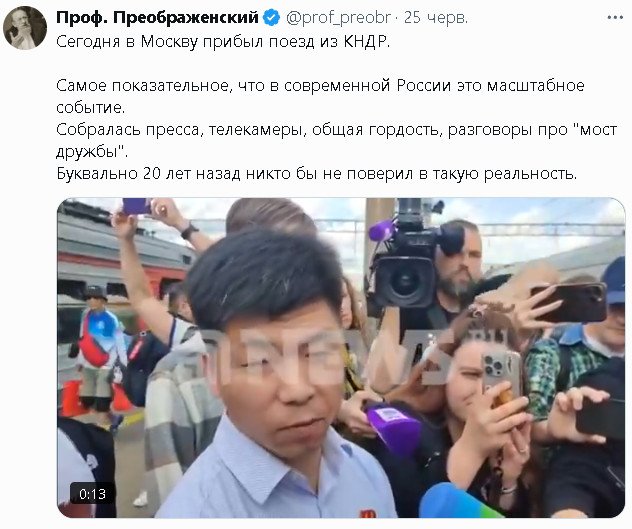Open Проф. Преображенский profile name link
632x529 pixels.
coord(157,17)
